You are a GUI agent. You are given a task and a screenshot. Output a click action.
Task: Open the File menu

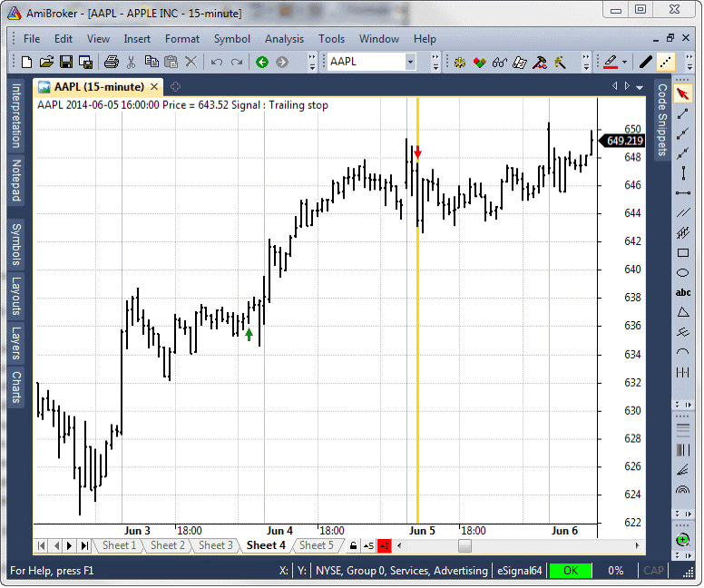click(32, 39)
